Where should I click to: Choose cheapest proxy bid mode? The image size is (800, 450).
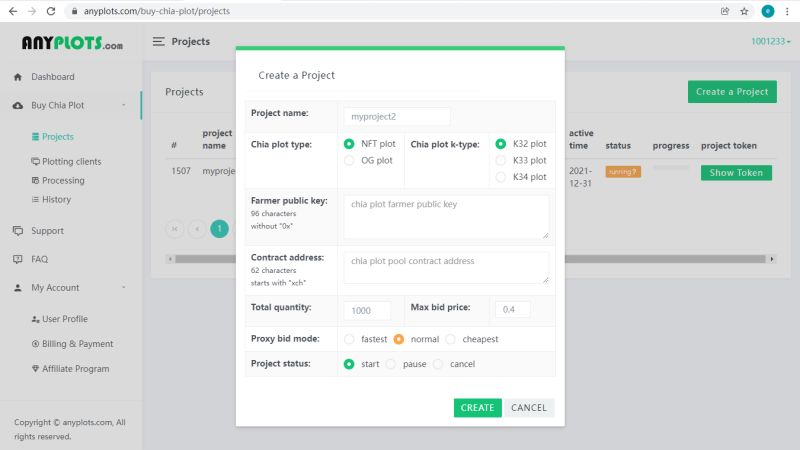[451, 339]
